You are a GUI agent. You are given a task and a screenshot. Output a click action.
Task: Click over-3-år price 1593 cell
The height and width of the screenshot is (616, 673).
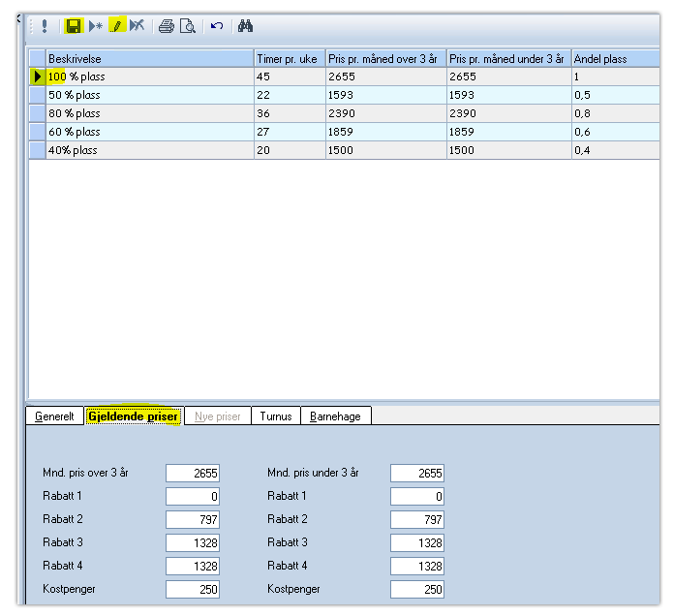tap(385, 95)
